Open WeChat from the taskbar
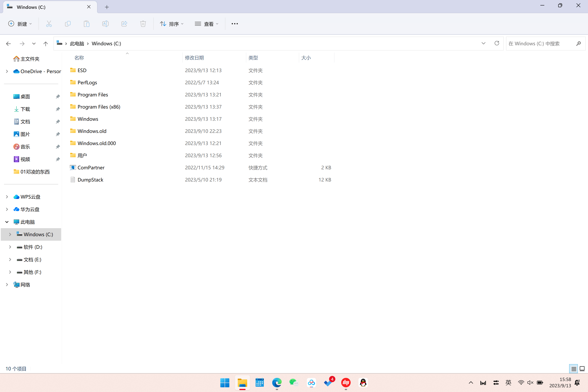Viewport: 588px width, 392px height. click(294, 383)
